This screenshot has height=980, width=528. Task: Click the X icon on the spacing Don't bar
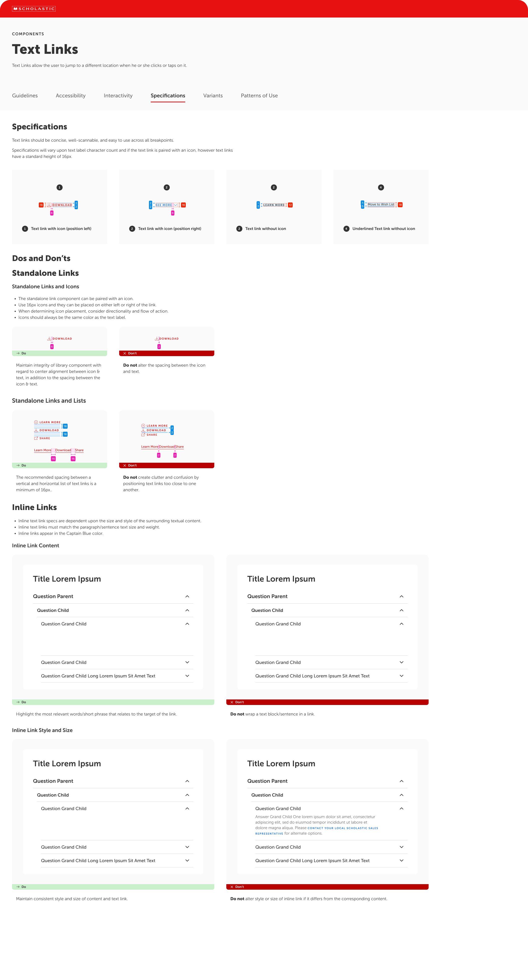[124, 353]
